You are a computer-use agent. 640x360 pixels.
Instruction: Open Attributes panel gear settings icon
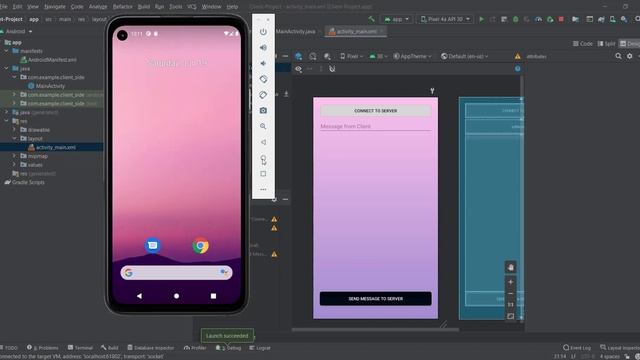coord(630,56)
